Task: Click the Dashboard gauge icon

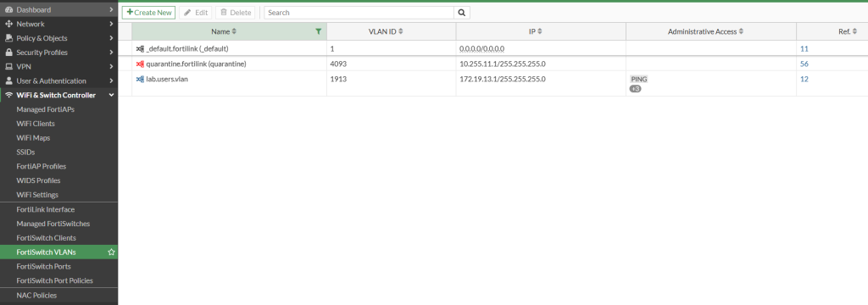Action: point(8,10)
